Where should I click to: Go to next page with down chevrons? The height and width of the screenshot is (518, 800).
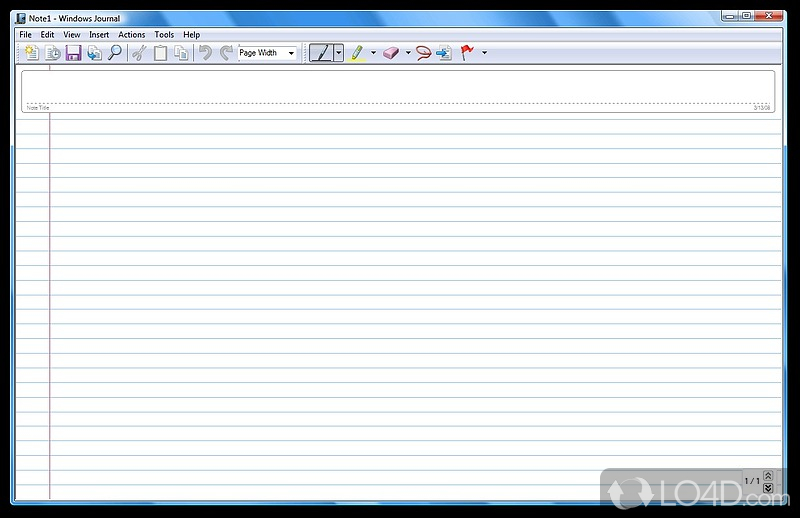(x=768, y=488)
